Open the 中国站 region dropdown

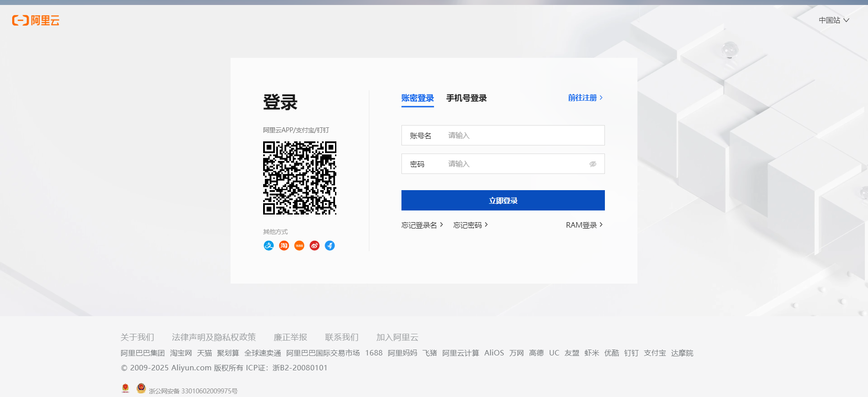[834, 20]
